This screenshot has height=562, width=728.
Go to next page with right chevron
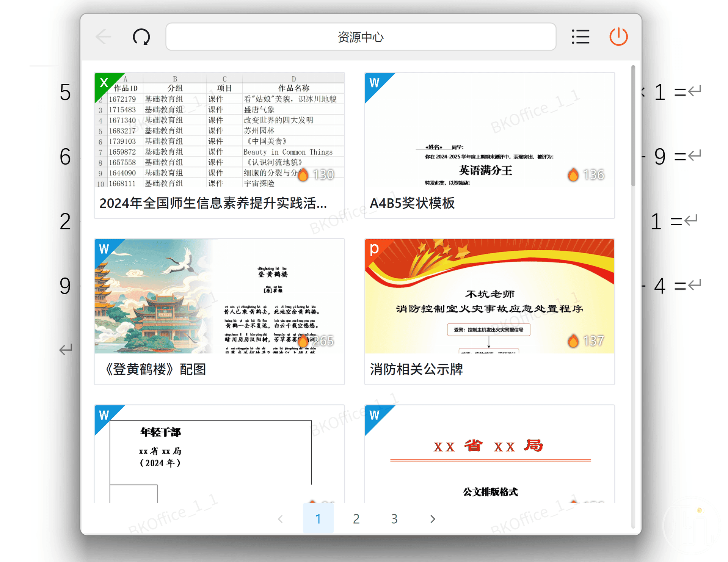point(433,519)
